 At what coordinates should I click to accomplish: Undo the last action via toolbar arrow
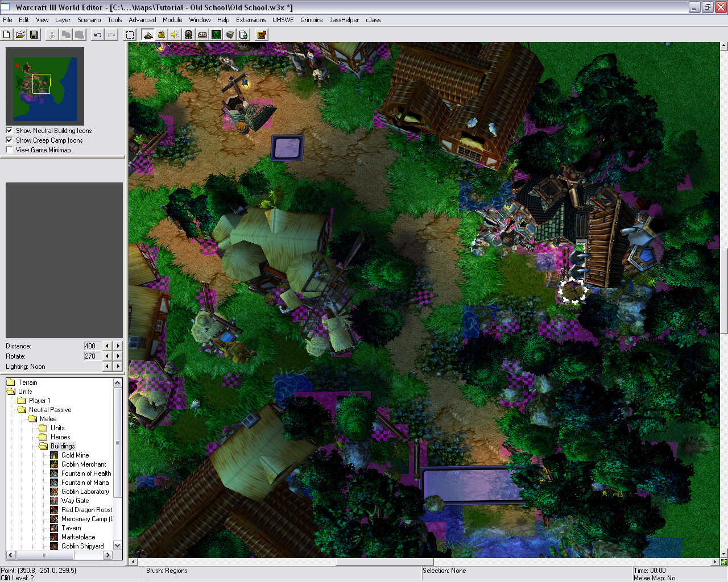98,35
